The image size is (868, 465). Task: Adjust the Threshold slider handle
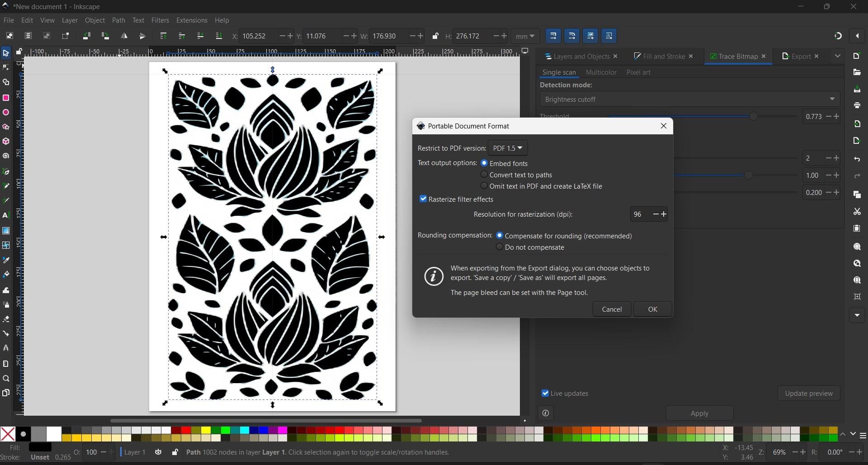[x=754, y=117]
